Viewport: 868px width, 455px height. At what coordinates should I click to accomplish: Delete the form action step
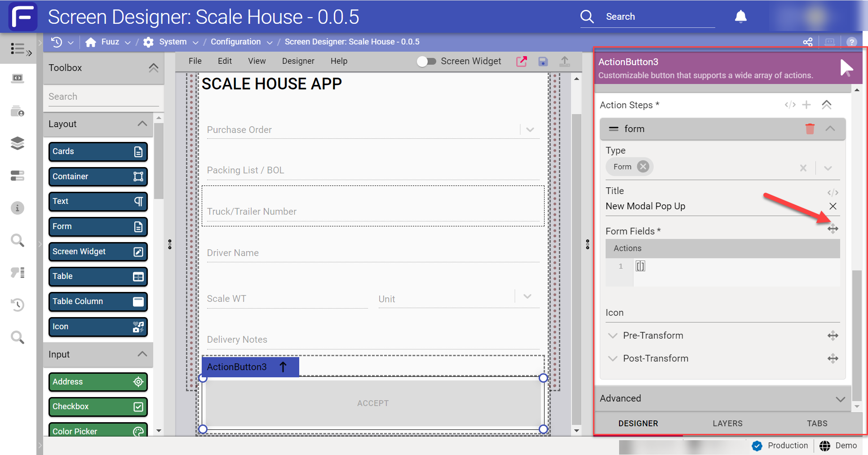click(x=810, y=129)
